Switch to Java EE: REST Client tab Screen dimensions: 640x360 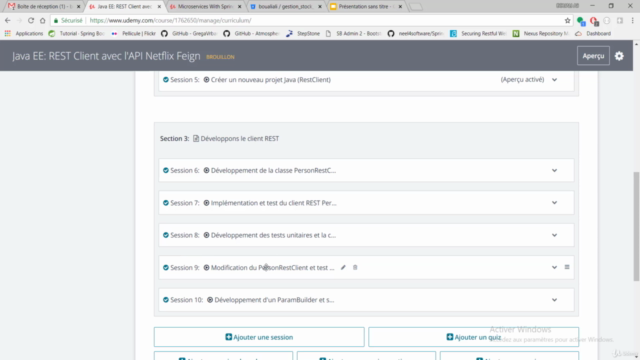[x=124, y=7]
